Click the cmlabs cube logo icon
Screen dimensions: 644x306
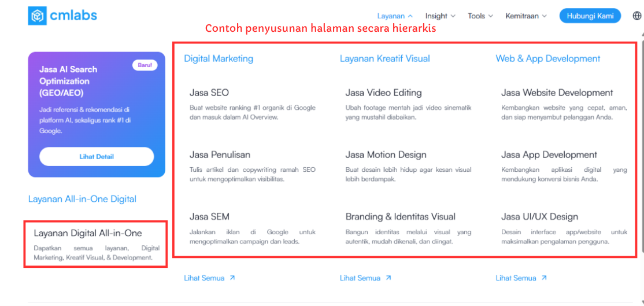[37, 16]
